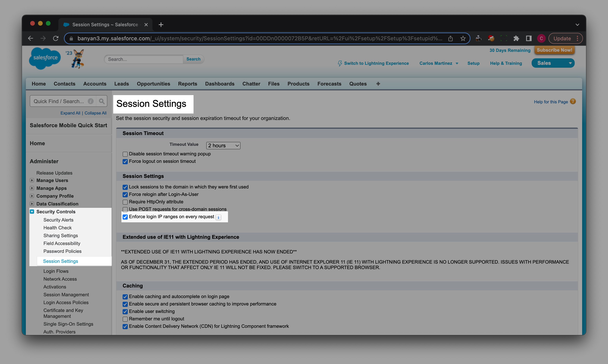Click the Quick Find magnifier icon

tap(102, 101)
